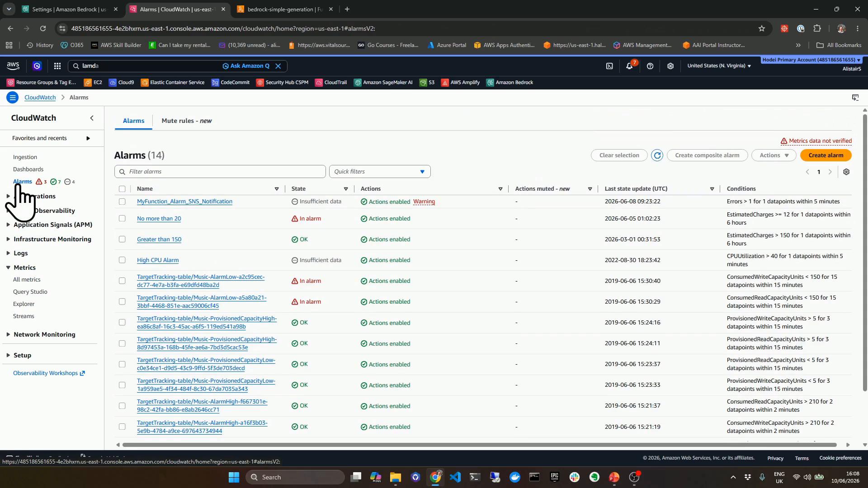
Task: Open the S3 shortcut in favorites bar
Action: (x=427, y=83)
